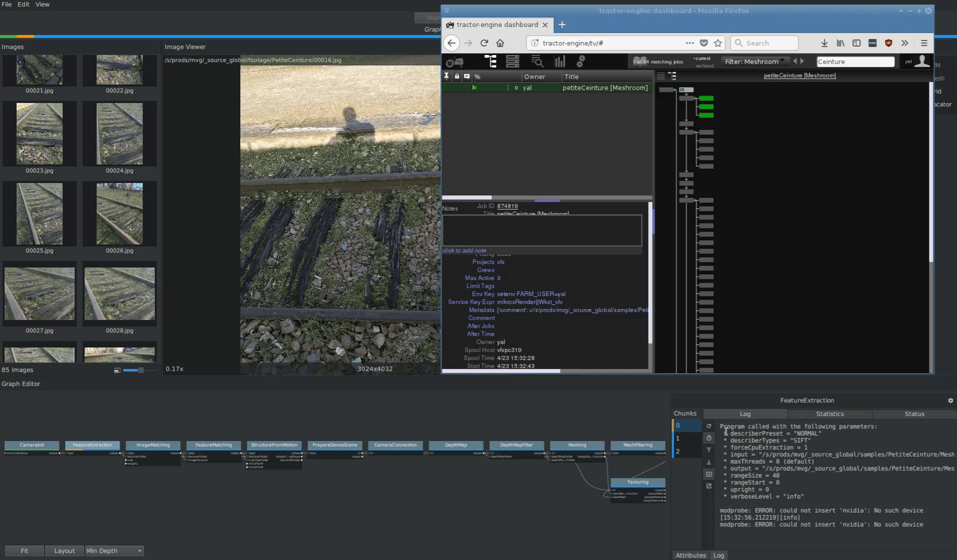Open the tractor job tree view icon
This screenshot has height=560, width=957.
tap(490, 62)
